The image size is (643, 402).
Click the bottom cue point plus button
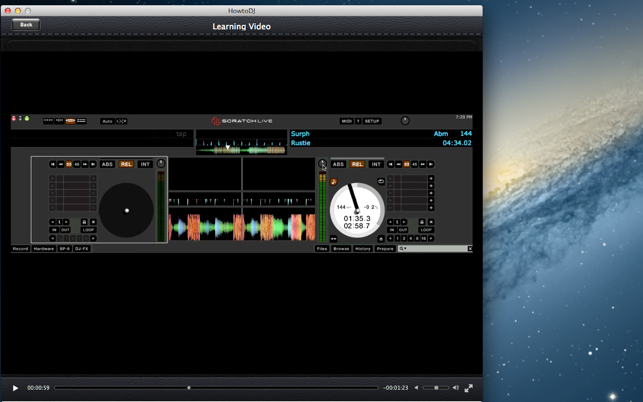[431, 208]
